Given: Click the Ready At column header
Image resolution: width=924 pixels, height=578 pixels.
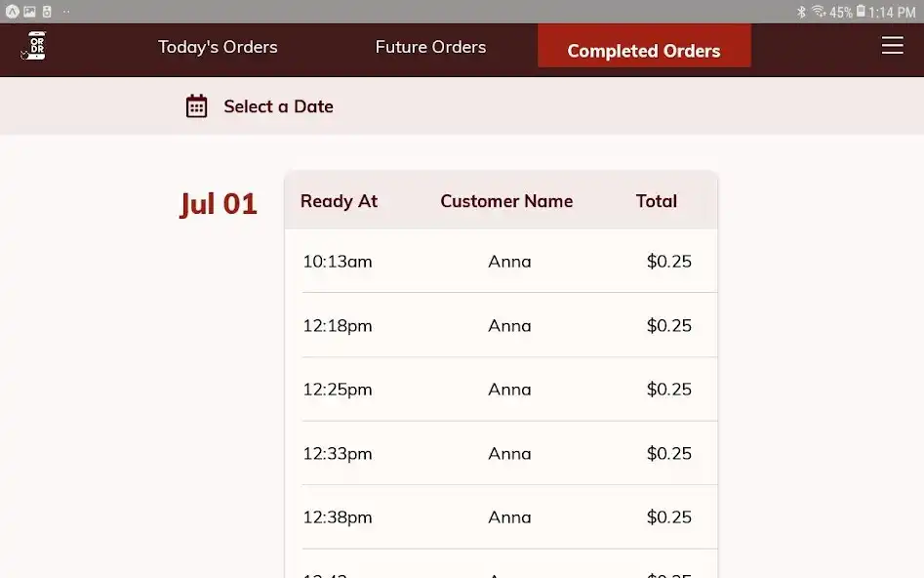Looking at the screenshot, I should point(339,201).
